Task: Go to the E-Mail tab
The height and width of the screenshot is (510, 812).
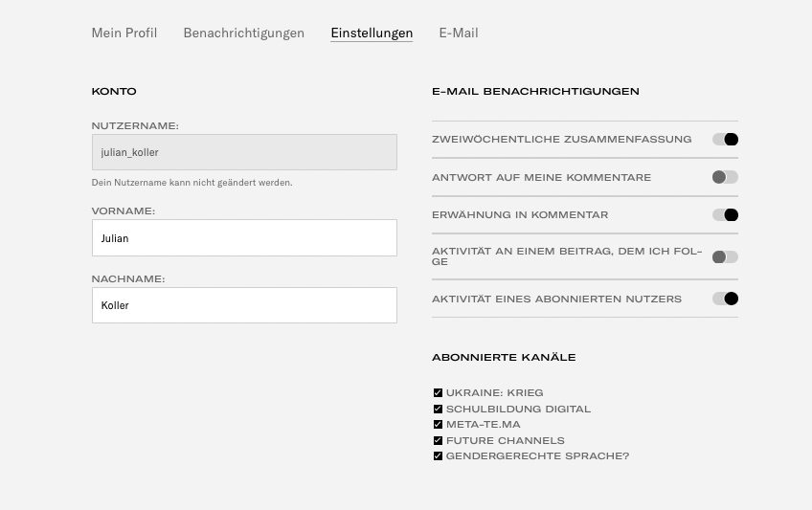Action: (x=458, y=33)
